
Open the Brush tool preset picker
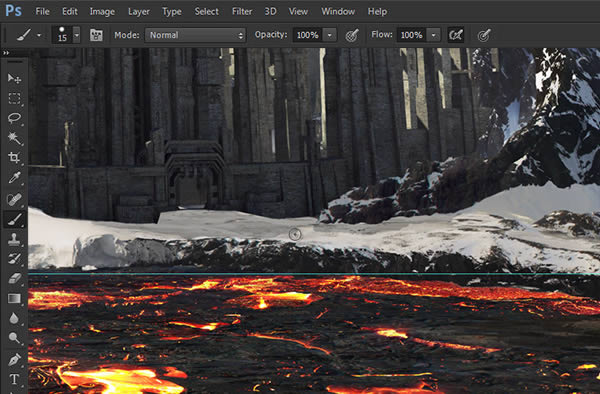click(29, 35)
